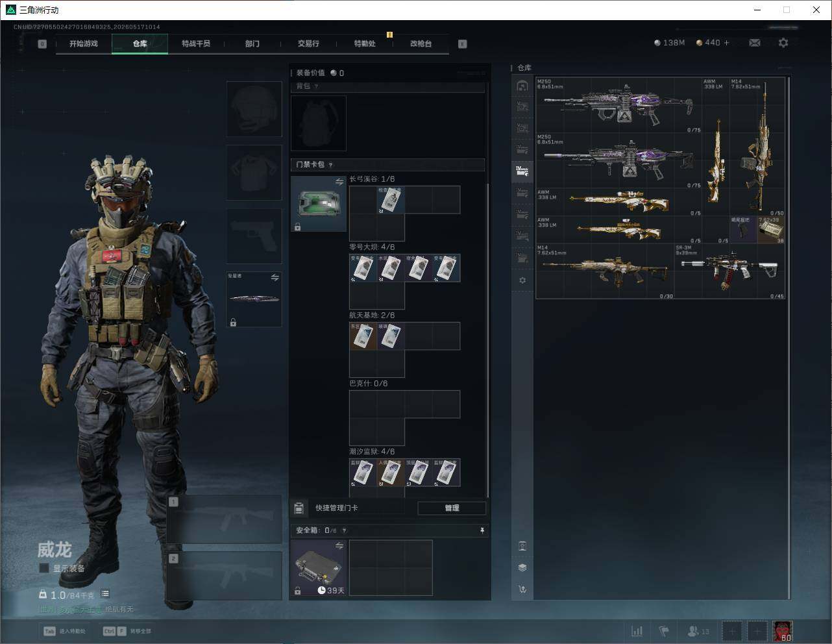This screenshot has height=644, width=832.
Task: Click the empty helmet equipment slot
Action: pyautogui.click(x=254, y=109)
